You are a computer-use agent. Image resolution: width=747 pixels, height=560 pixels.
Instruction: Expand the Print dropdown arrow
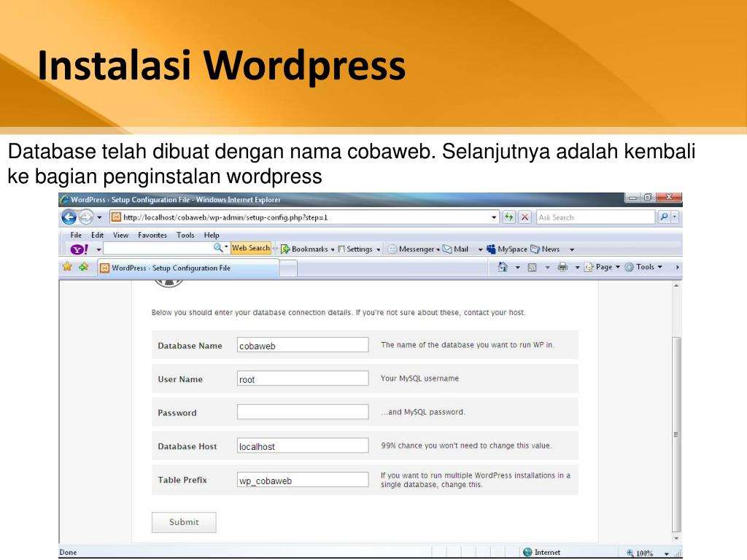(577, 268)
